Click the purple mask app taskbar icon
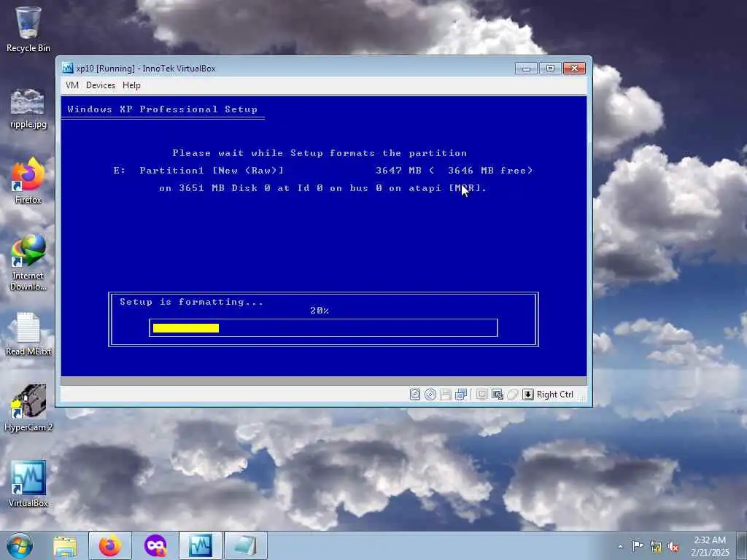747x560 pixels. coord(155,545)
